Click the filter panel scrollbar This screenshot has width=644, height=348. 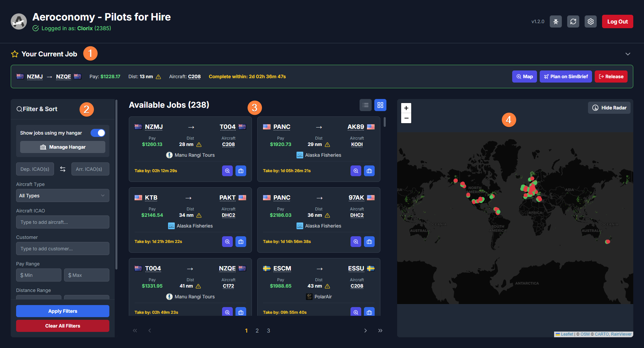[x=116, y=185]
